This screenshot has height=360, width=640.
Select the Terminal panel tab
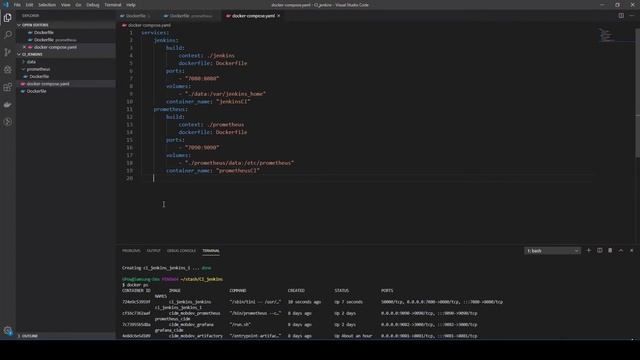click(211, 251)
